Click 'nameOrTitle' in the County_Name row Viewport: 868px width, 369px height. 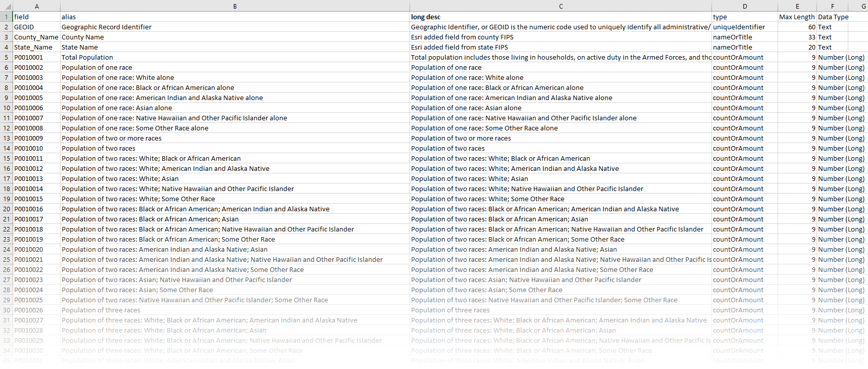744,37
